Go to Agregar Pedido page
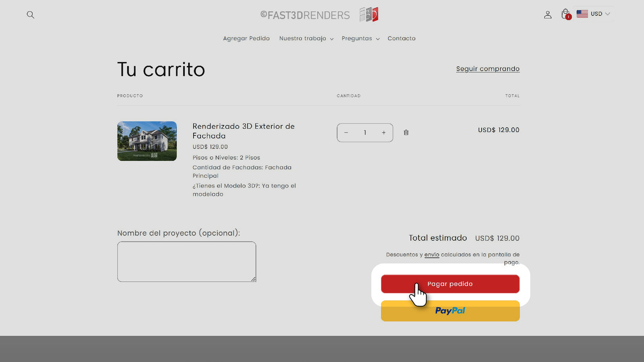Viewport: 644px width, 362px height. pyautogui.click(x=246, y=39)
